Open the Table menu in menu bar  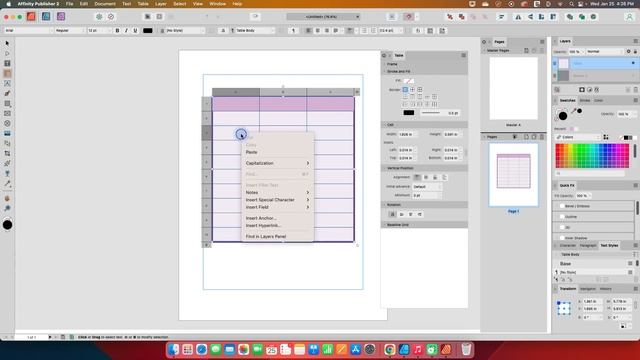[x=143, y=4]
